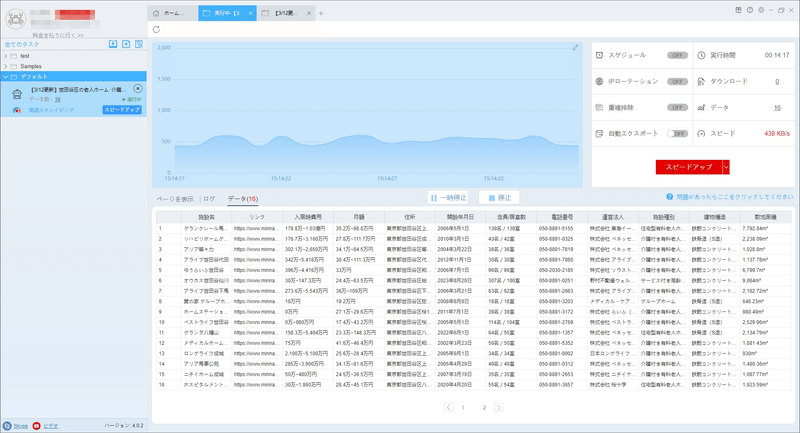Viewport: 800px width, 433px height.
Task: Click the 入居時費用 column header
Action: [x=308, y=217]
